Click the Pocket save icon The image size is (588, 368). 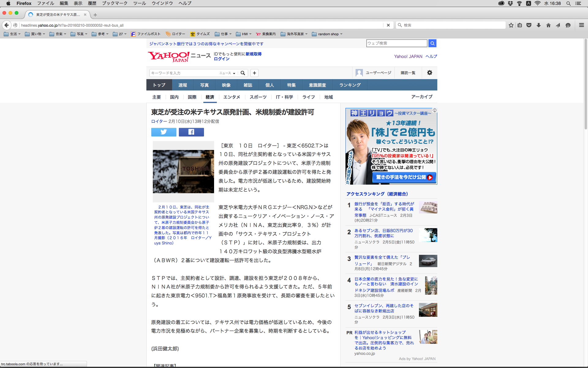coord(529,25)
